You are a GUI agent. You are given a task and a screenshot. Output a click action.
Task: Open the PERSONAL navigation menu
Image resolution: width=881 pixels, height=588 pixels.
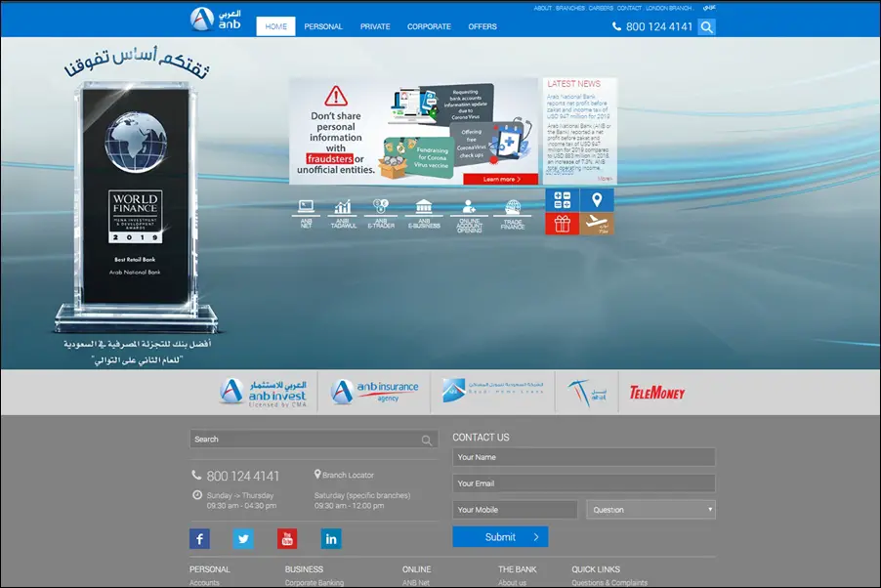[x=323, y=26]
